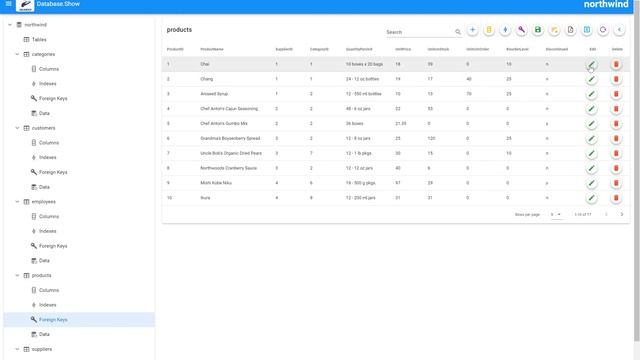Open Foreign Keys under categories
Image resolution: width=640 pixels, height=360 pixels.
(x=53, y=98)
